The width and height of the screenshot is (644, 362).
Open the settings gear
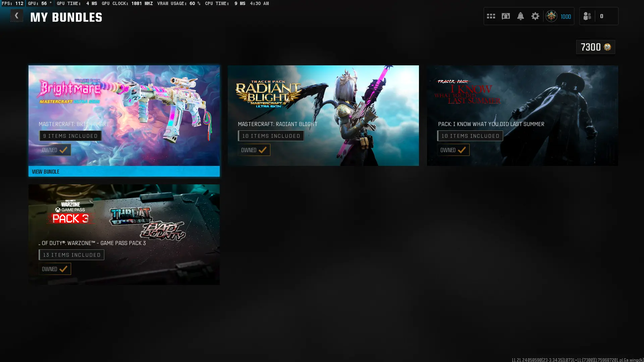coord(535,16)
